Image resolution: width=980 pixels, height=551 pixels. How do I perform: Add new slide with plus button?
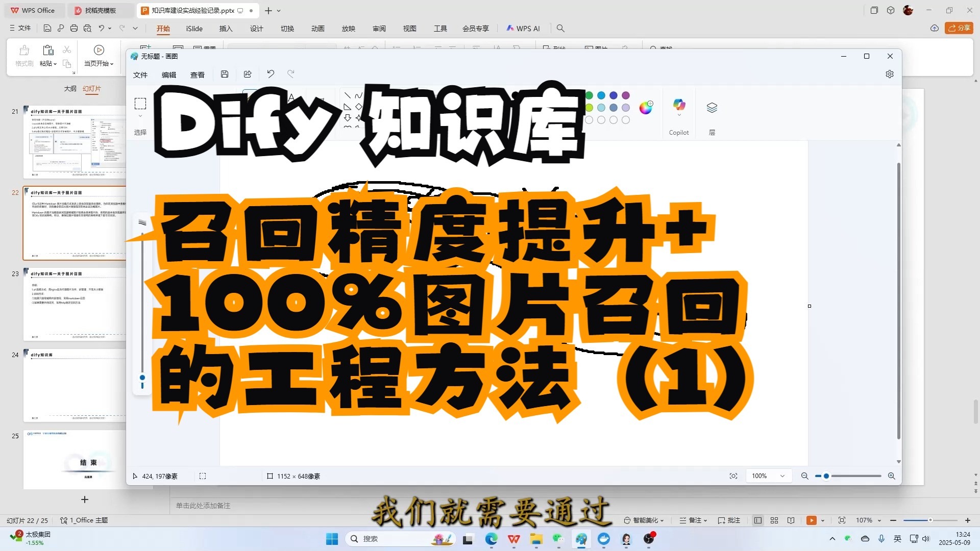(x=85, y=499)
